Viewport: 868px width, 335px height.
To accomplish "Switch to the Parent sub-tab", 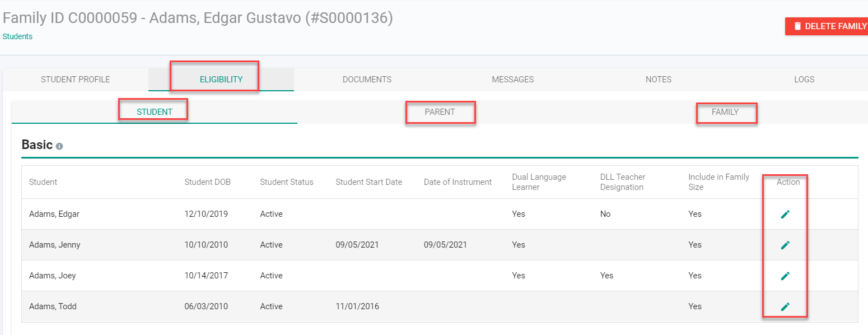I will point(440,112).
